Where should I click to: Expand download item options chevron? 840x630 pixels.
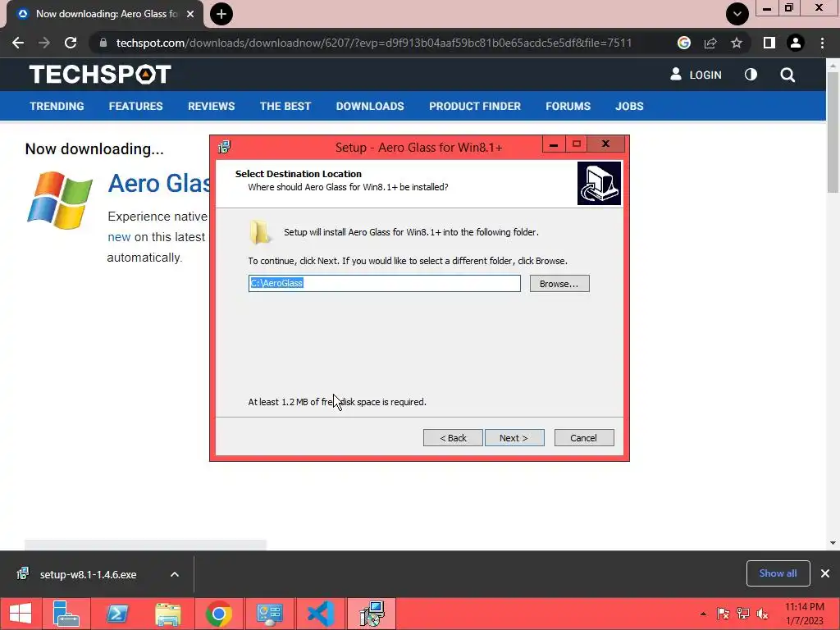(x=175, y=574)
